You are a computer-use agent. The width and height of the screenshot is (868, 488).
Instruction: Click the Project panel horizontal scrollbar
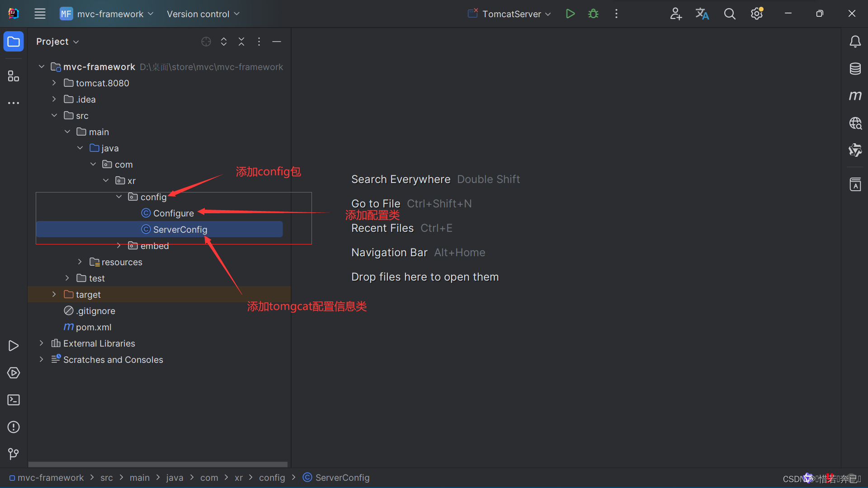click(158, 464)
